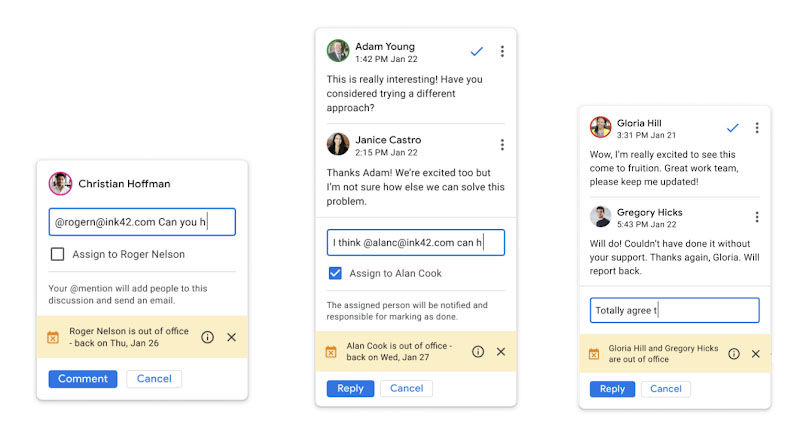Open more options for Janice Castro's reply
This screenshot has width=800, height=424.
(502, 145)
